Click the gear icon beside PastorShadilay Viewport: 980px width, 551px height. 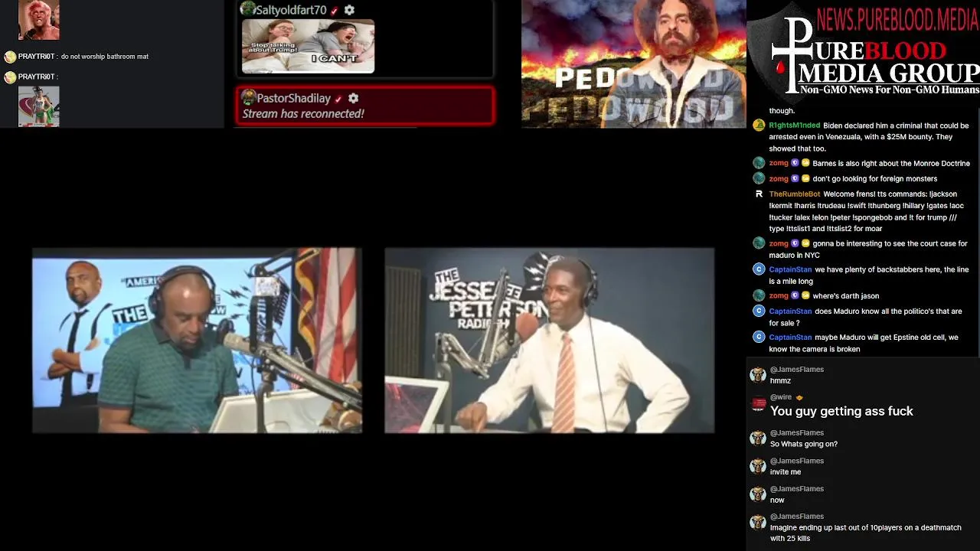click(353, 98)
